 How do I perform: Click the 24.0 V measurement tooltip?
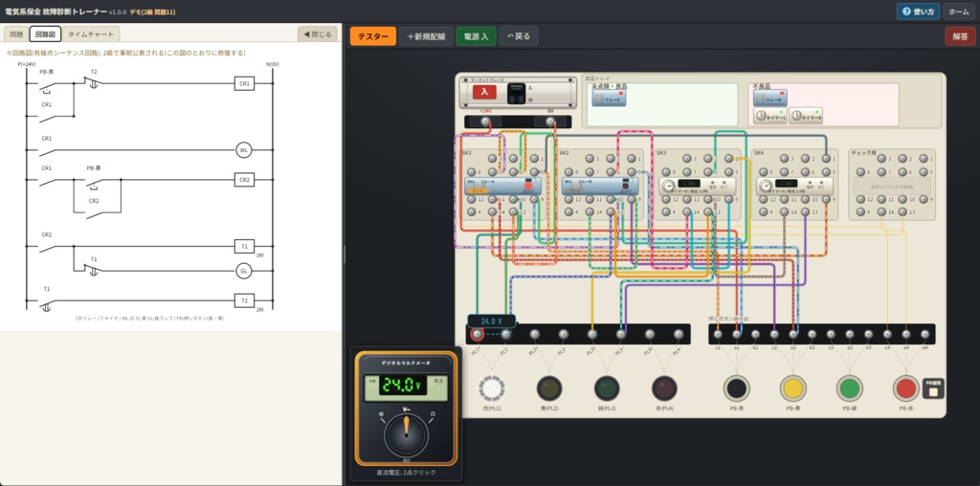[x=491, y=321]
